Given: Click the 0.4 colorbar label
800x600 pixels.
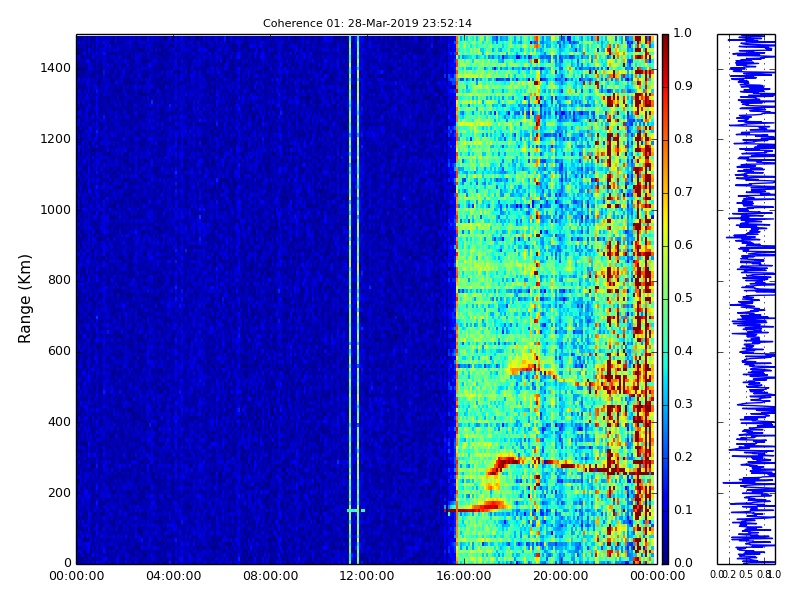Looking at the screenshot, I should click(683, 351).
